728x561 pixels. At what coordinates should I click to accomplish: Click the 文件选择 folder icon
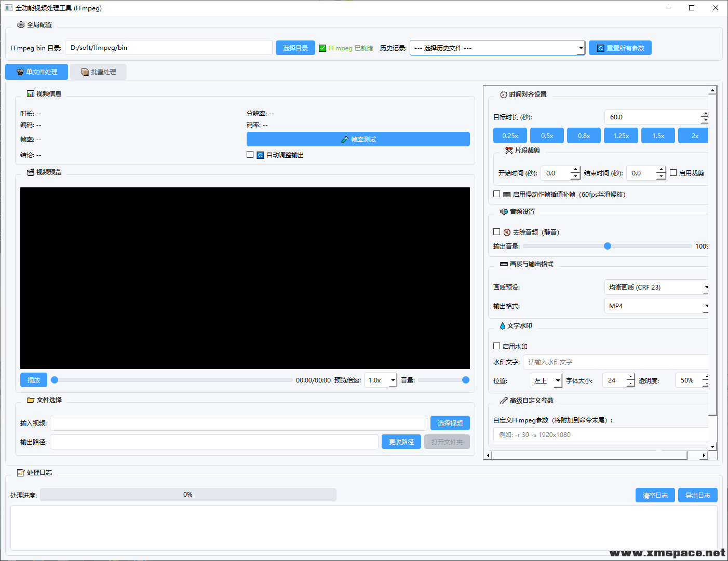(31, 400)
